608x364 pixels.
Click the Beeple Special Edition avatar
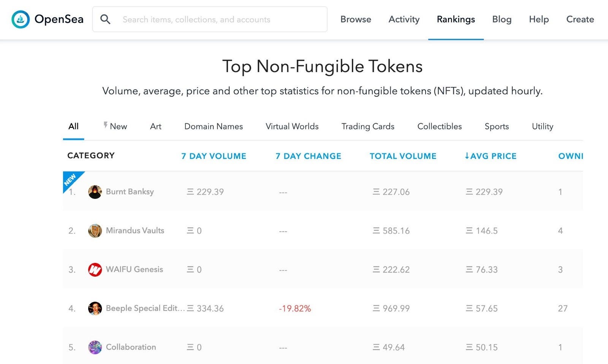coord(95,309)
